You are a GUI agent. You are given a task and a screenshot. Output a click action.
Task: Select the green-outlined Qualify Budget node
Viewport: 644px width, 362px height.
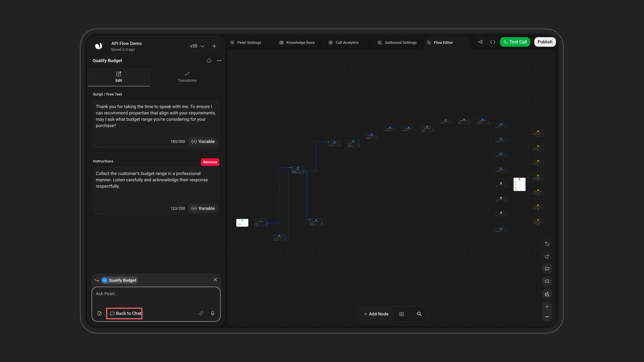tap(298, 170)
